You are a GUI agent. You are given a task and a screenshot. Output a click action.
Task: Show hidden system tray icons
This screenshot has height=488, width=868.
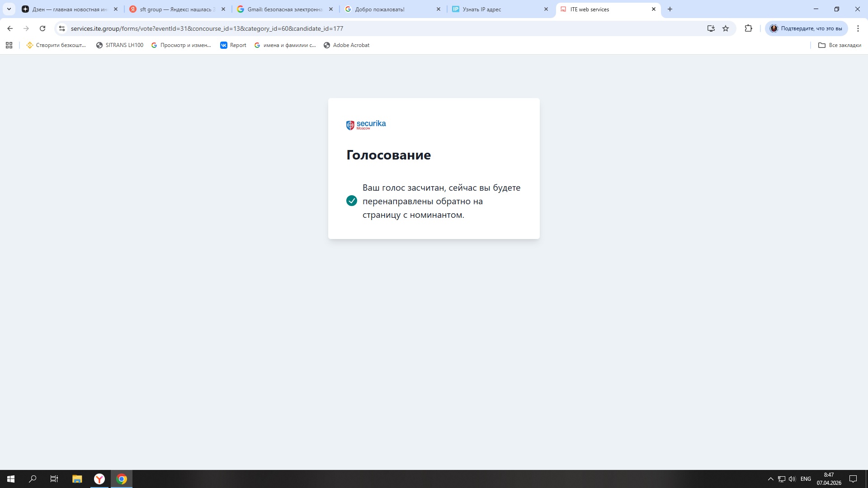click(x=770, y=479)
